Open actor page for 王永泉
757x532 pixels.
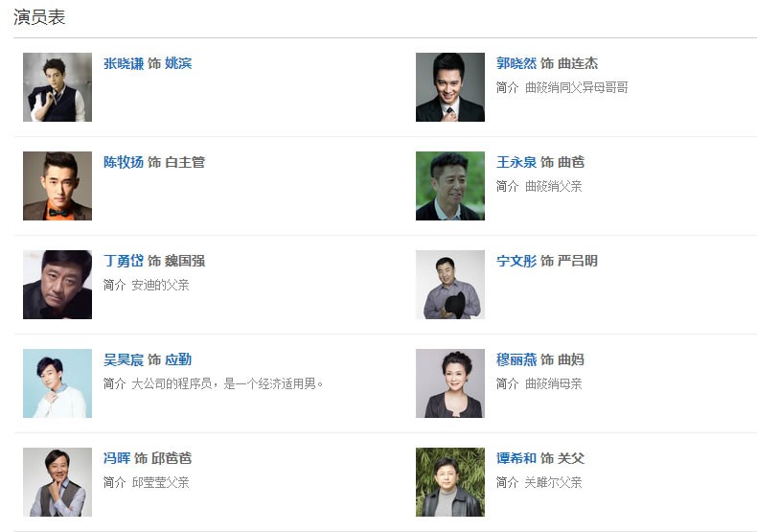[x=516, y=162]
